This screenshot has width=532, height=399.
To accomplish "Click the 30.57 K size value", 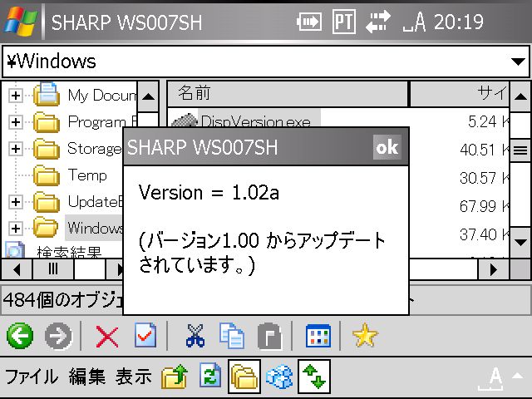I will click(485, 178).
